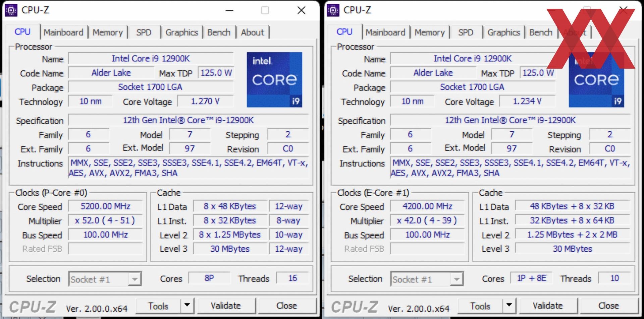The width and height of the screenshot is (644, 319).
Task: Click the Name field in left window
Action: pyautogui.click(x=151, y=59)
